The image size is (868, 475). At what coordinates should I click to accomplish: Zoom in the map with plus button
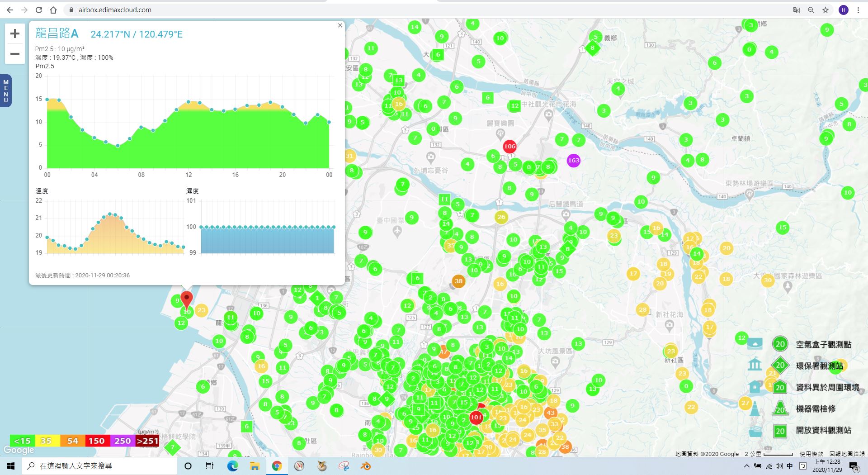click(x=15, y=33)
